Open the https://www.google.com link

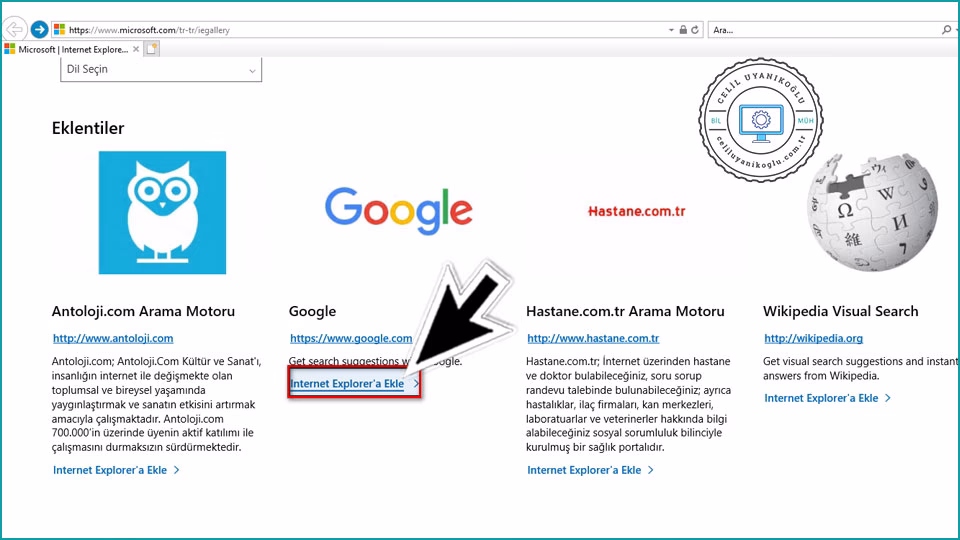(x=351, y=338)
